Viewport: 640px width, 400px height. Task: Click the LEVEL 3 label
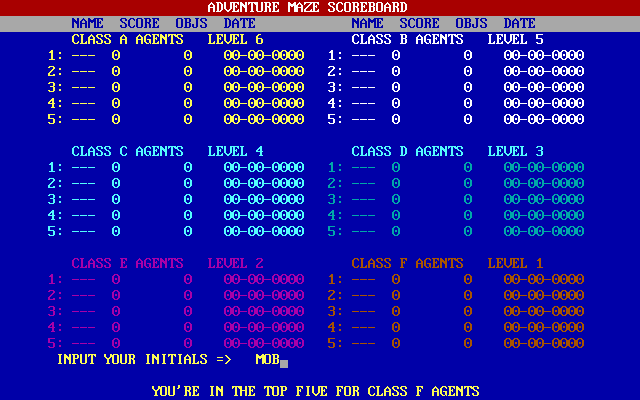(x=516, y=151)
